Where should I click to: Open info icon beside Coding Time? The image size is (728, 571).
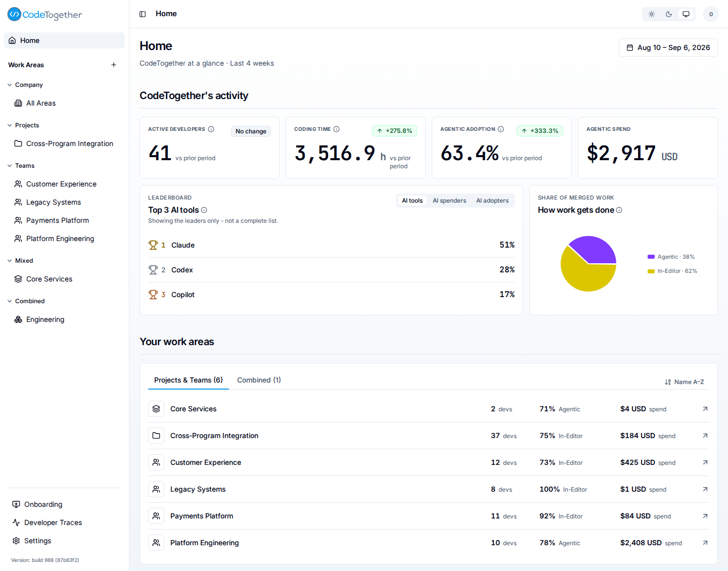(337, 129)
